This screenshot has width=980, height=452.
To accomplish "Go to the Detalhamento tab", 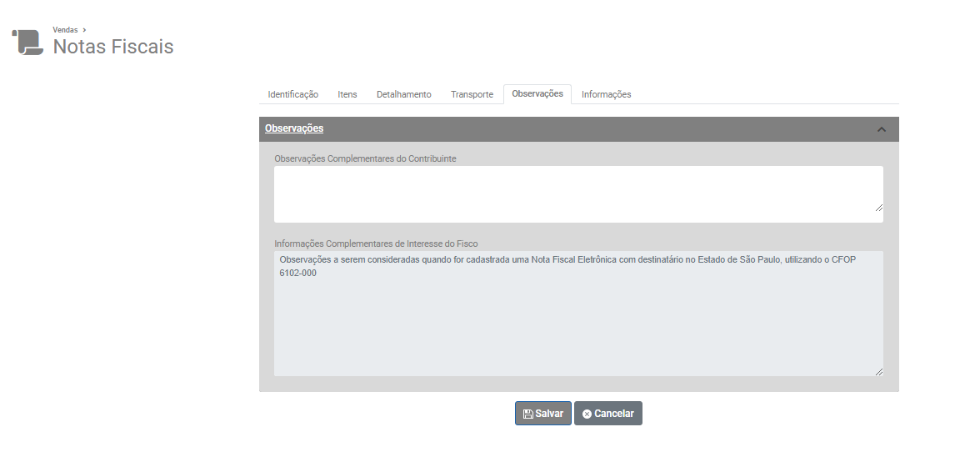I will click(x=403, y=94).
